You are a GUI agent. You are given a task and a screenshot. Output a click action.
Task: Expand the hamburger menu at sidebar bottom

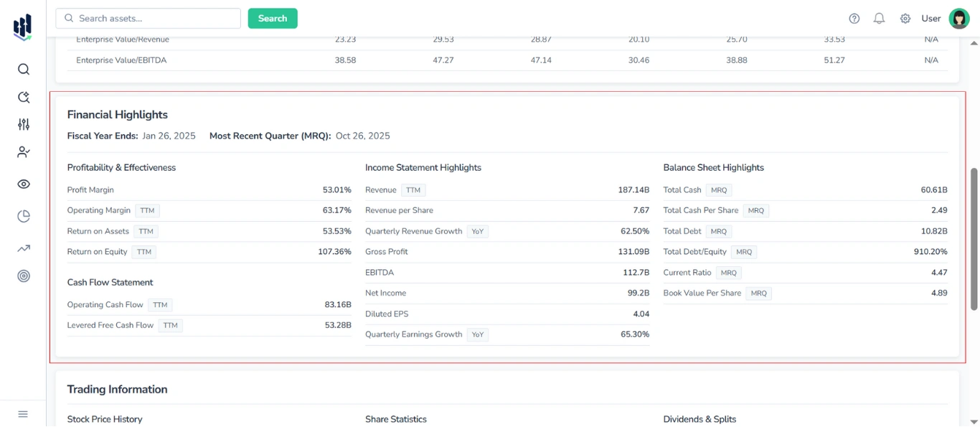(22, 413)
